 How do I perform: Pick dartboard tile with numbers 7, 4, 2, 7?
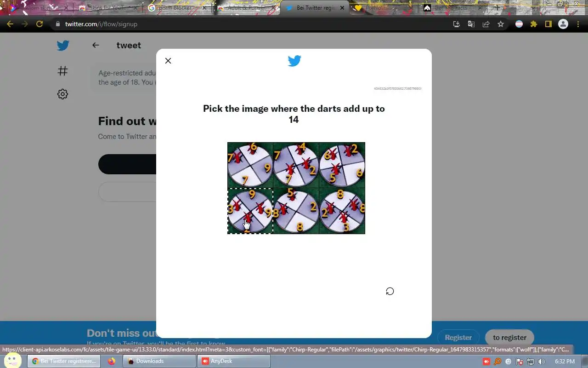(296, 165)
